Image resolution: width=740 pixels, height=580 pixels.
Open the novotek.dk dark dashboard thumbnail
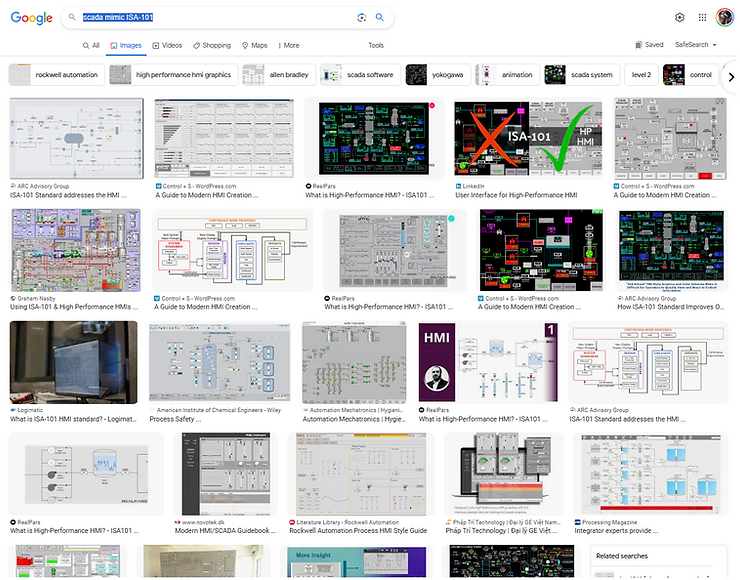click(x=226, y=474)
